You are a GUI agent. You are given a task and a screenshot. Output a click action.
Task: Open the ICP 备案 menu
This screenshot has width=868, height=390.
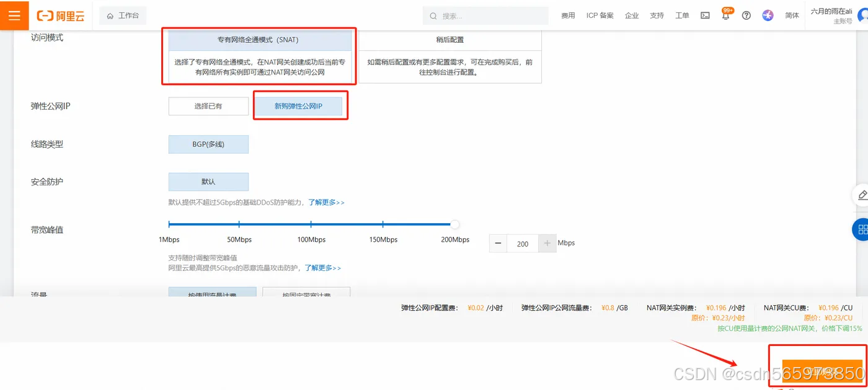(x=600, y=16)
